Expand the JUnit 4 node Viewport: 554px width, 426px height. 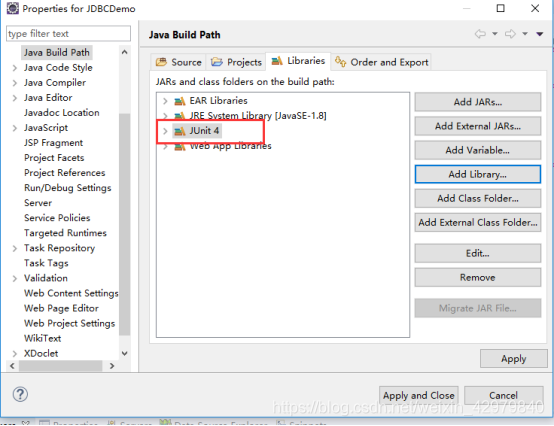point(165,131)
